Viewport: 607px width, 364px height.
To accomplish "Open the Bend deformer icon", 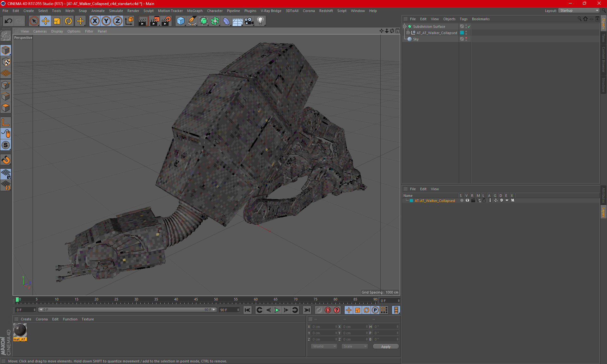I will tap(226, 21).
